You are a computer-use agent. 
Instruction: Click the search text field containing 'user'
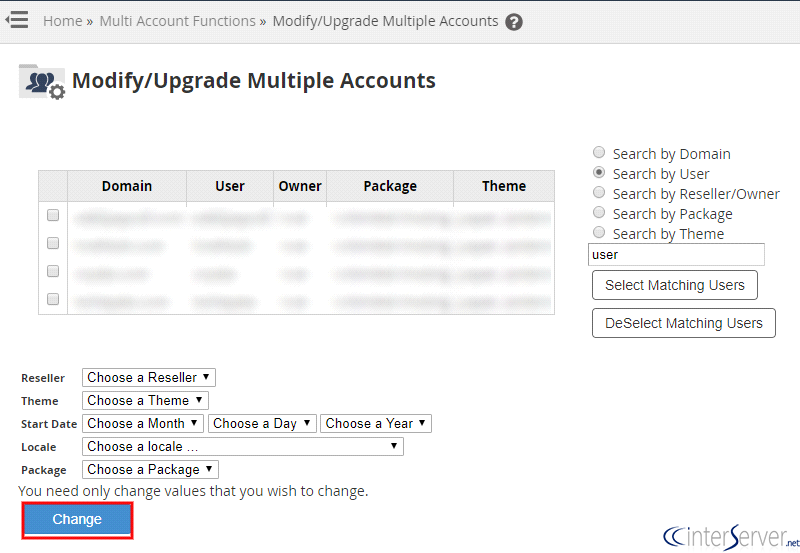point(676,255)
